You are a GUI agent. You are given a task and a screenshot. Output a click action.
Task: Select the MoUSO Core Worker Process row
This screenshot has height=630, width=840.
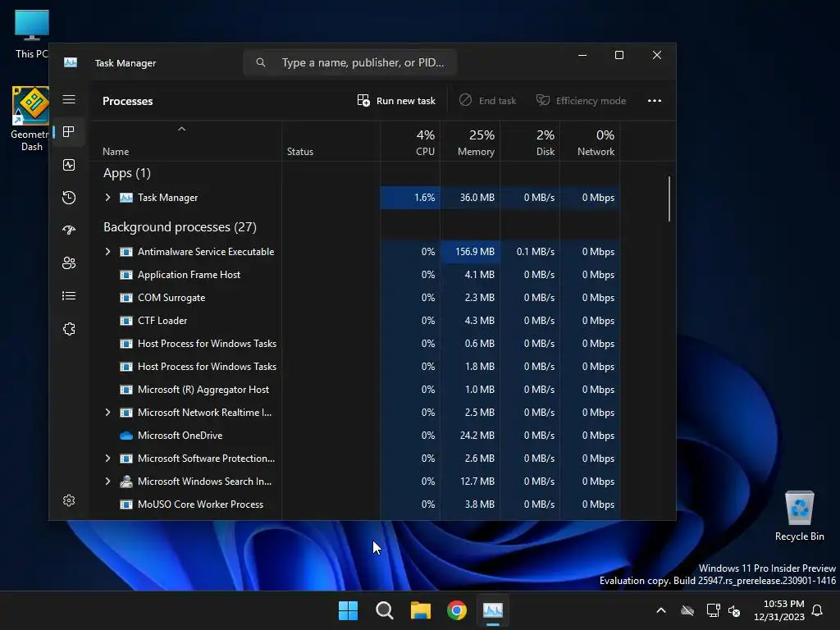point(354,504)
